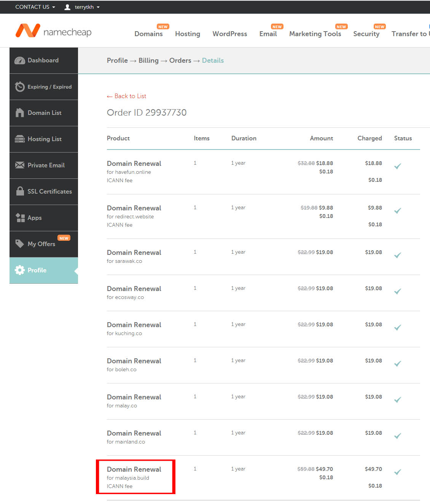Open the Expiring / Expired sidebar item
430x504 pixels.
pyautogui.click(x=44, y=87)
